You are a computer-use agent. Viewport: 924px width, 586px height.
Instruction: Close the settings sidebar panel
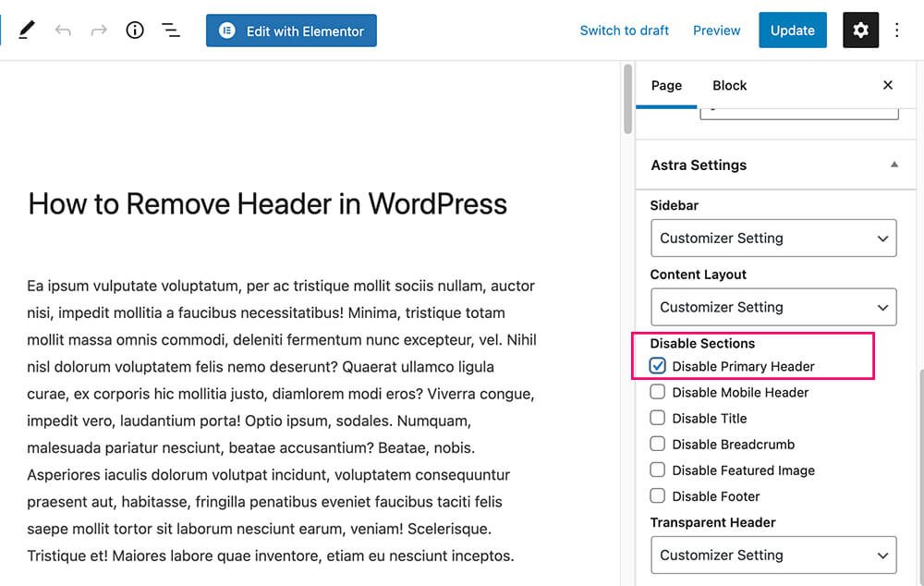(887, 85)
